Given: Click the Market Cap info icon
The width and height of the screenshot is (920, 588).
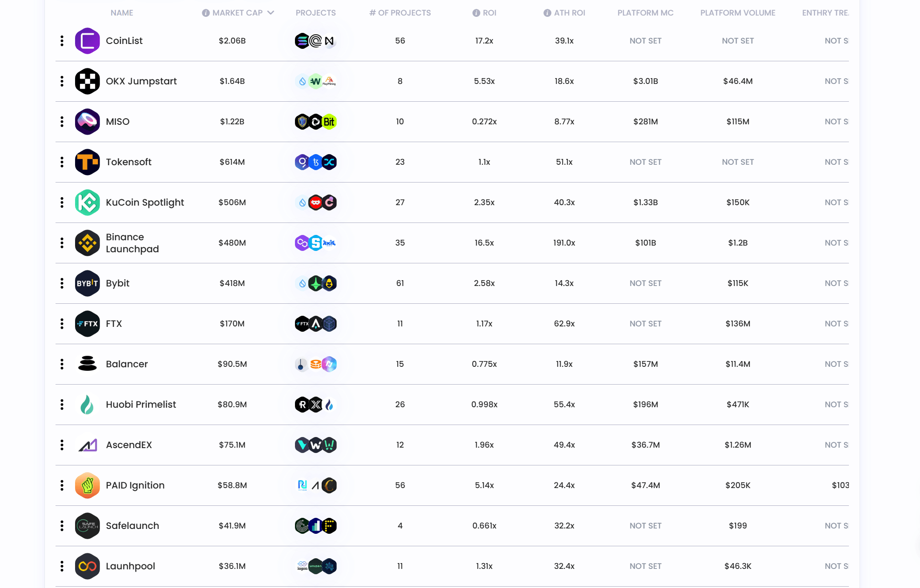Looking at the screenshot, I should click(x=206, y=13).
